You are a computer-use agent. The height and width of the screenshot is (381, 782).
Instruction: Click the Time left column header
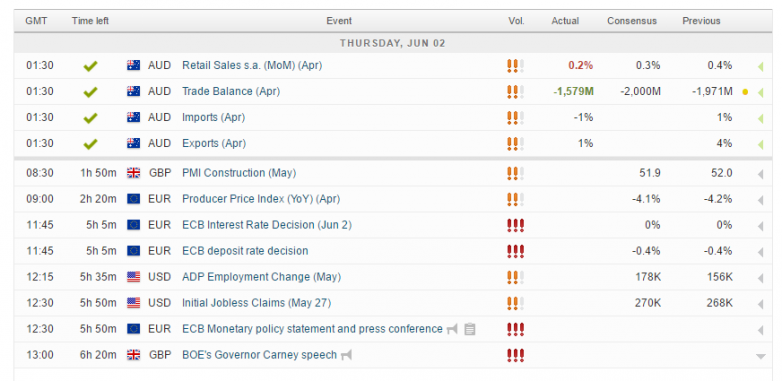coord(90,21)
